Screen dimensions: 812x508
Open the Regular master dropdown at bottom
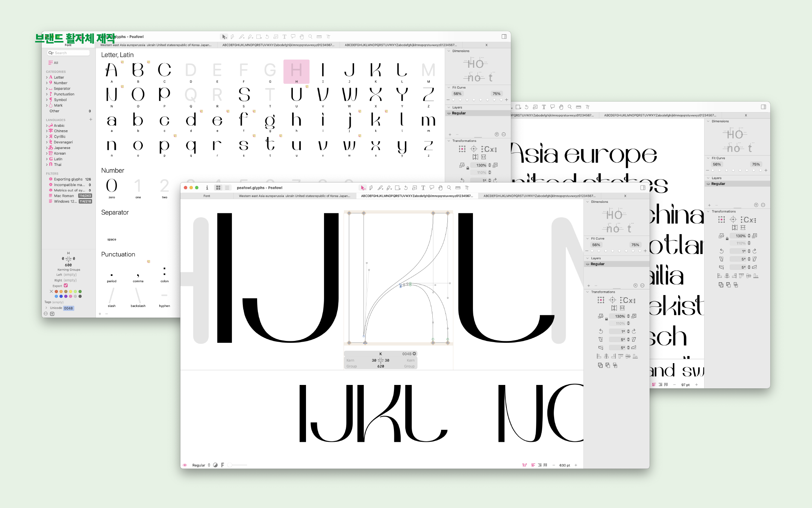click(x=201, y=465)
